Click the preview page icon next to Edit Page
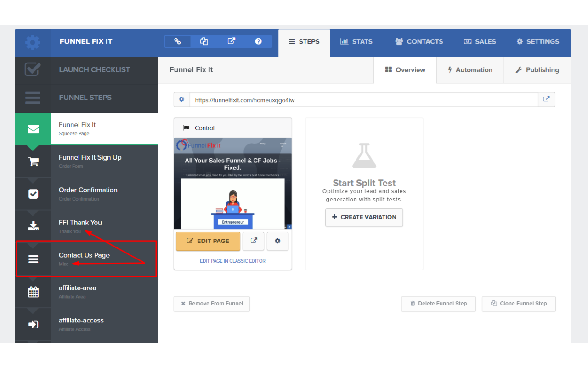Image resolution: width=588 pixels, height=368 pixels. [254, 241]
